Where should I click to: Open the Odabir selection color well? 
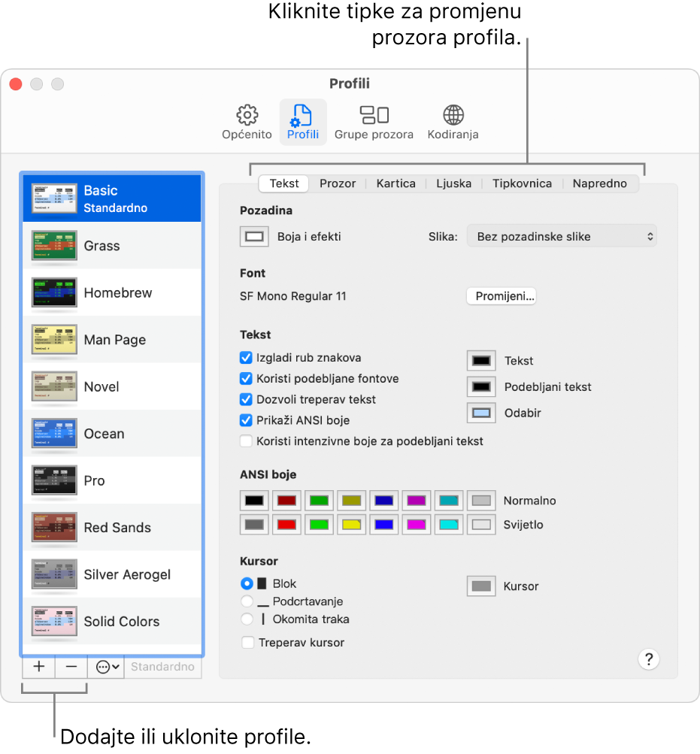481,413
